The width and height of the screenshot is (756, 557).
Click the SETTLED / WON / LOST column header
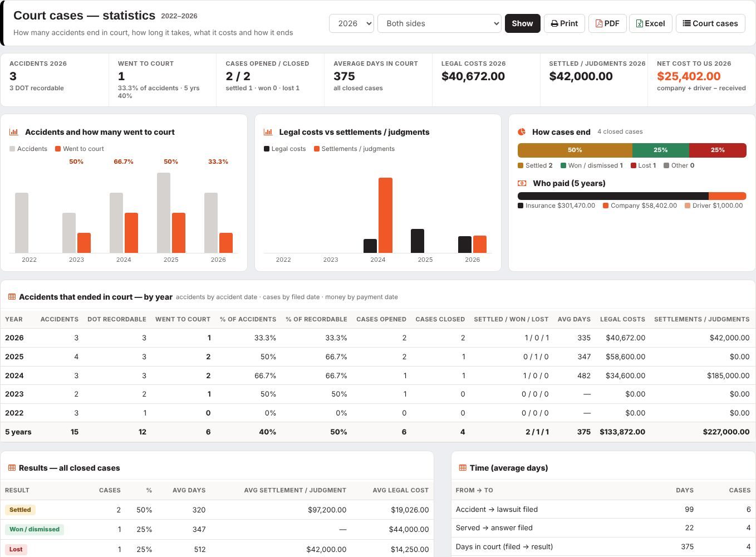(x=511, y=319)
